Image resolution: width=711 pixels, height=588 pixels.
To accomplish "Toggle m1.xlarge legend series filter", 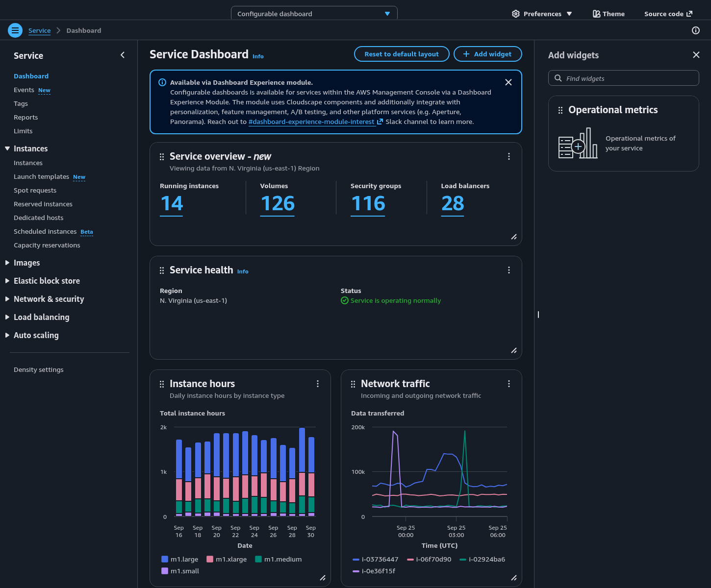I will coord(227,559).
